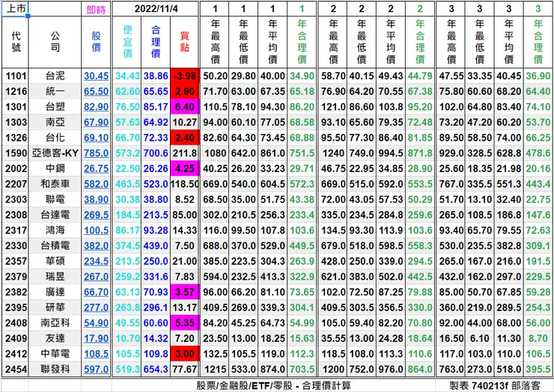Open the 785.0 price link for 亞德客-KY
This screenshot has width=554, height=392.
96,153
